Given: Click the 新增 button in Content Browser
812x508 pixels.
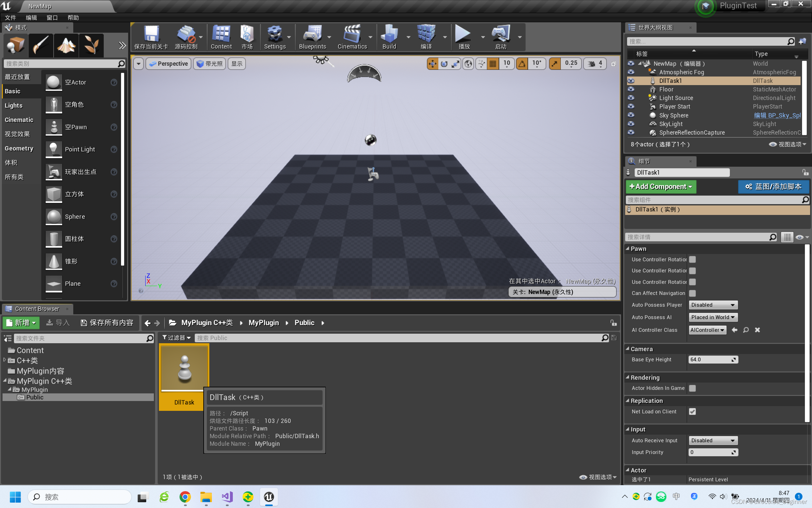Looking at the screenshot, I should click(x=21, y=323).
